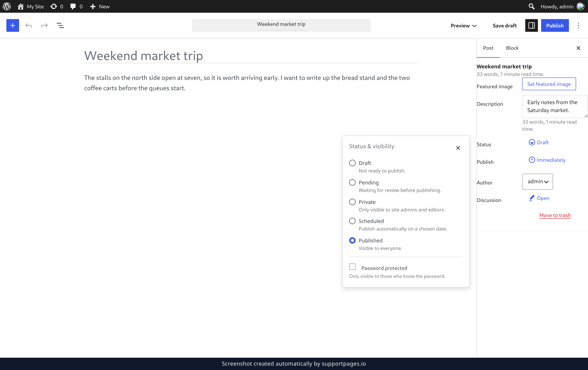This screenshot has height=370, width=588.
Task: Open the updates icon in admin bar
Action: (57, 6)
